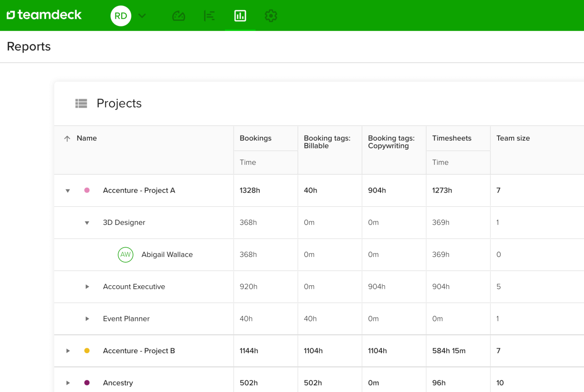Select the resource scheduling timeline icon

point(209,16)
